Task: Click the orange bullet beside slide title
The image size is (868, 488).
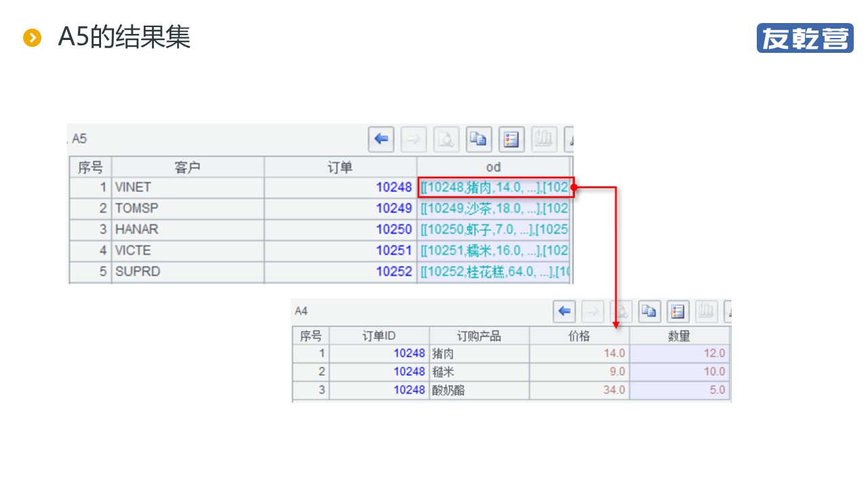Action: tap(32, 38)
